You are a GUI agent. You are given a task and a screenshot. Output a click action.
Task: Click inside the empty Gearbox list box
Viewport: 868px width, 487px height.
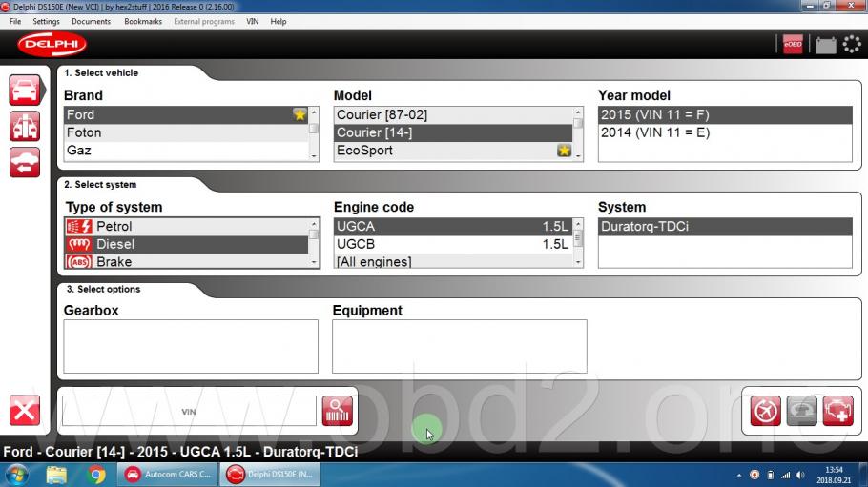click(191, 347)
